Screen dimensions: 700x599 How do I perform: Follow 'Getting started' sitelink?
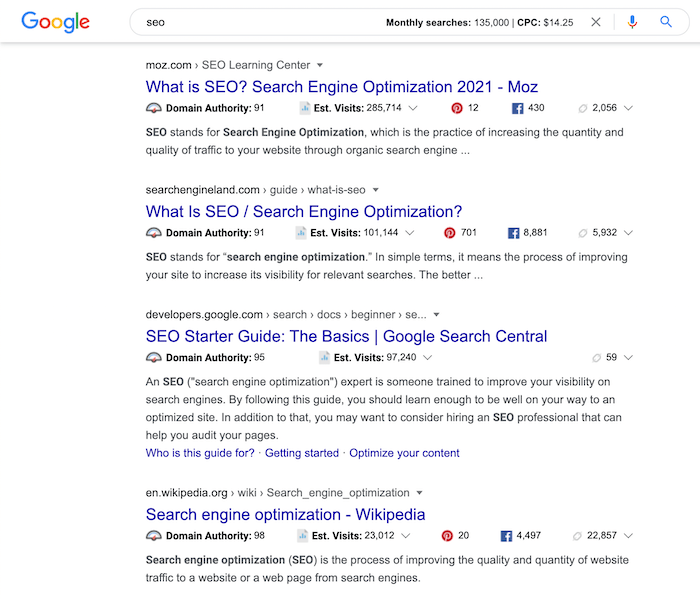coord(302,453)
